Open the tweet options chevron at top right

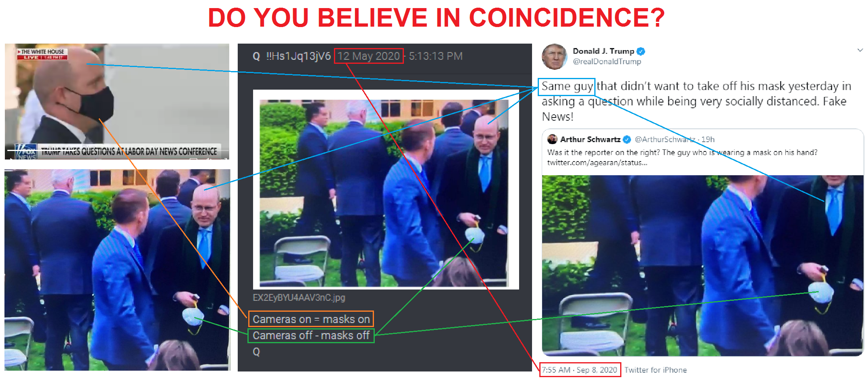[x=860, y=50]
